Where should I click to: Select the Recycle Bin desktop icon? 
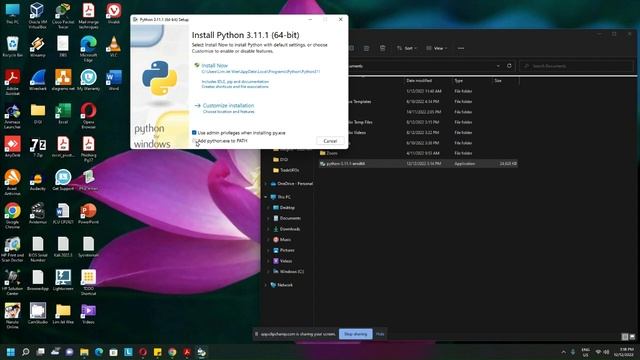coord(12,46)
